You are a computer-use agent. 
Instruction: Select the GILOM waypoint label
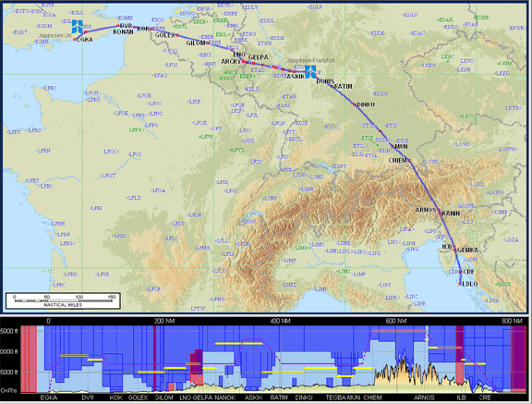point(196,43)
